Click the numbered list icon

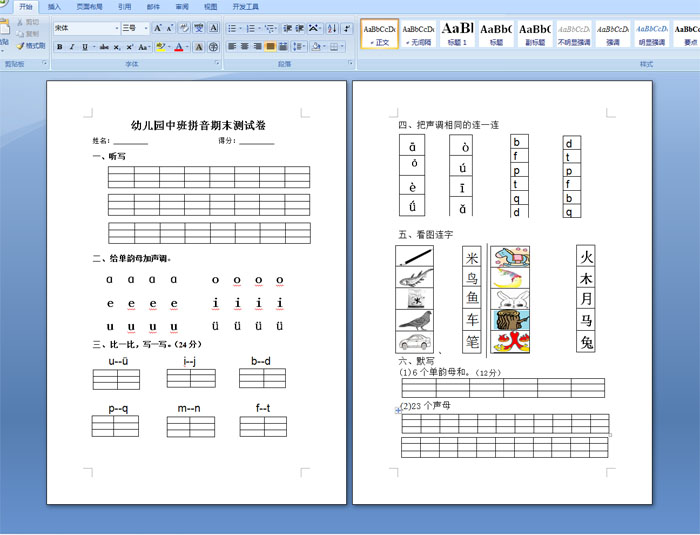click(253, 29)
